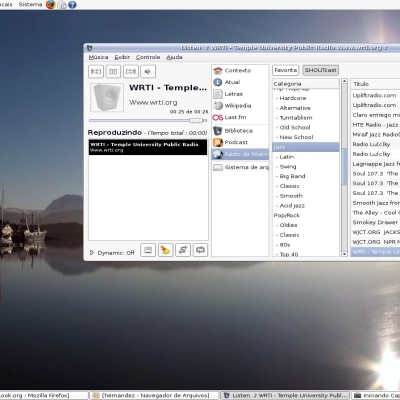The image size is (400, 400).
Task: Open the Sistema de arquivos sidebar item
Action: pos(240,167)
